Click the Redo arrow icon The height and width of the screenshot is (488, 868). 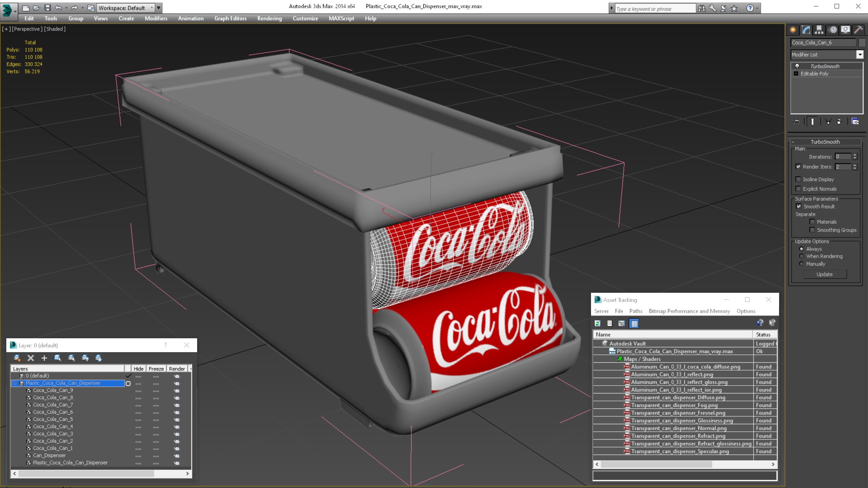click(74, 8)
